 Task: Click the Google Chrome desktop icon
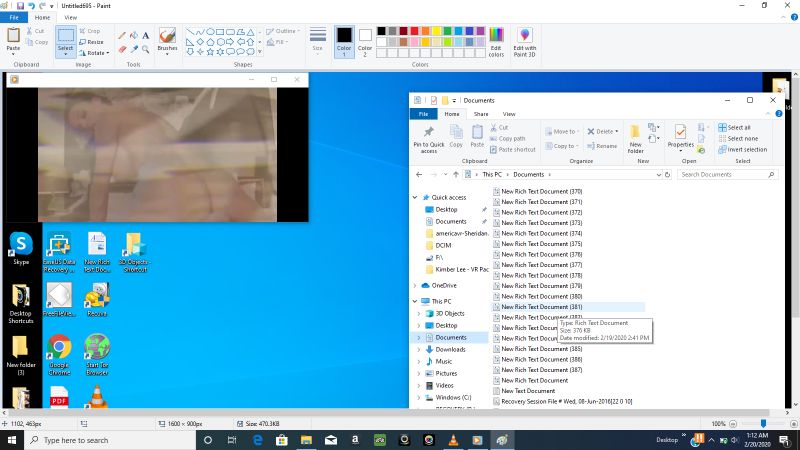tap(59, 355)
